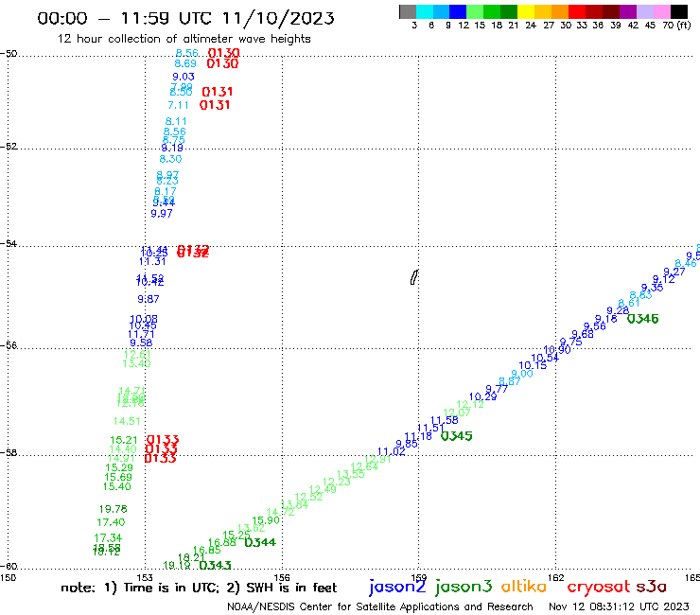Click wave height value 10.90
This screenshot has width=700, height=615.
[557, 350]
